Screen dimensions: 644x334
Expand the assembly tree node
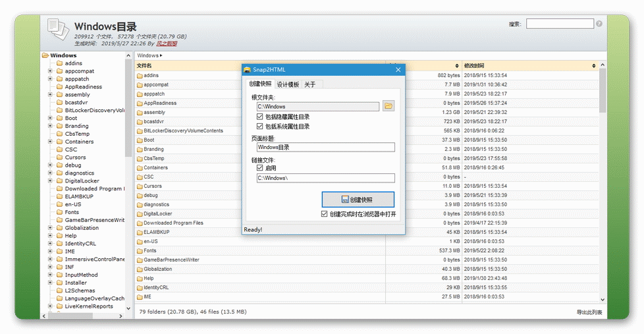click(x=50, y=94)
